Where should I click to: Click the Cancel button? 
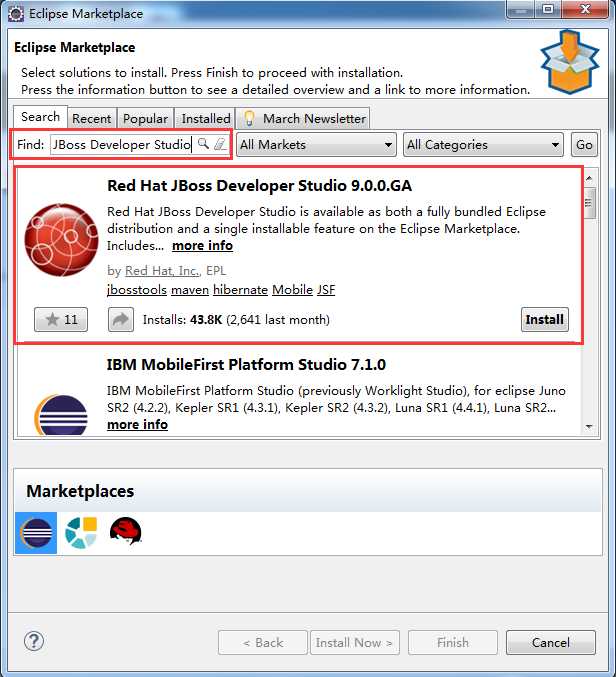click(x=551, y=642)
